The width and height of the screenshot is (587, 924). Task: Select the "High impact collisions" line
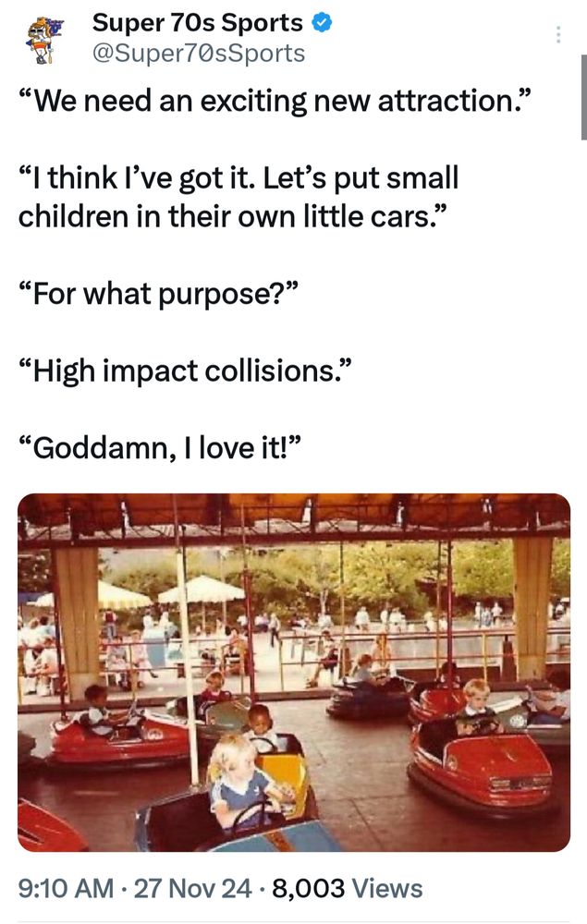(x=186, y=371)
